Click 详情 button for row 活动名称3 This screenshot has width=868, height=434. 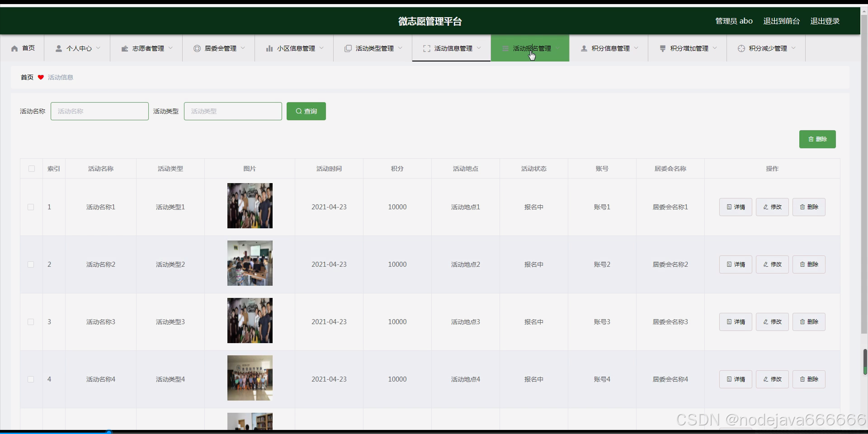(x=736, y=322)
